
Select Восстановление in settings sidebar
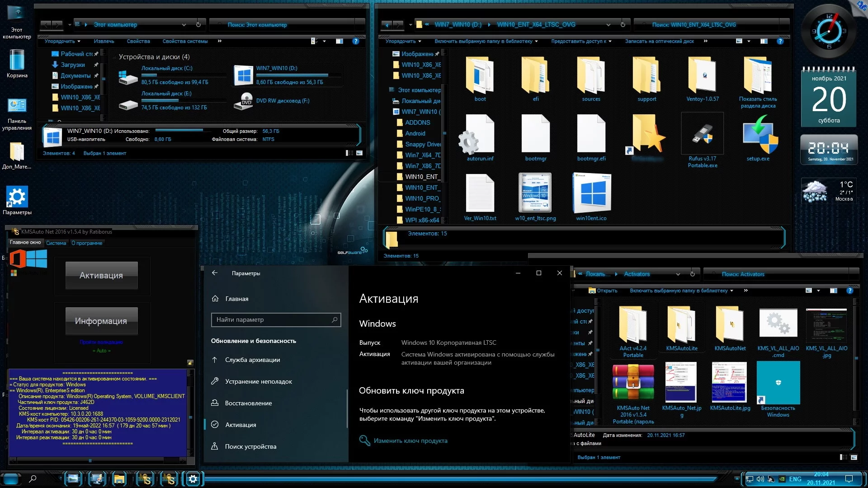[248, 403]
